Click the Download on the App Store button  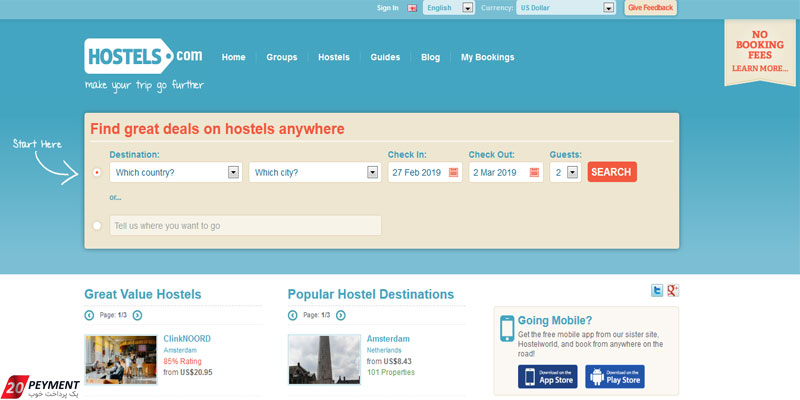tap(547, 377)
